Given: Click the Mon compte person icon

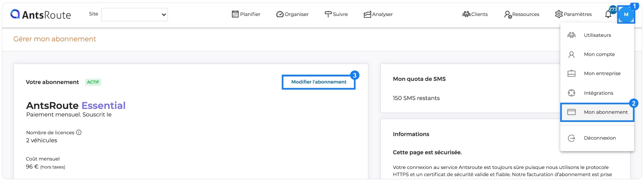Looking at the screenshot, I should (x=572, y=54).
